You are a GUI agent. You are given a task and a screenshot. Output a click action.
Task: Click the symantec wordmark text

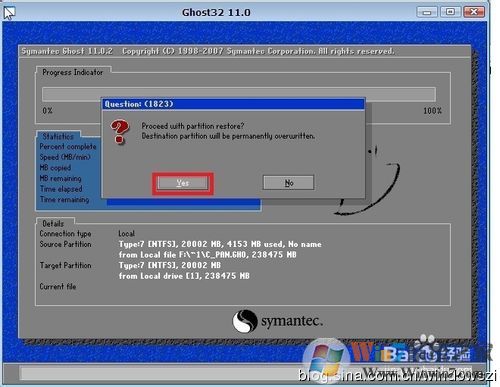coord(292,321)
